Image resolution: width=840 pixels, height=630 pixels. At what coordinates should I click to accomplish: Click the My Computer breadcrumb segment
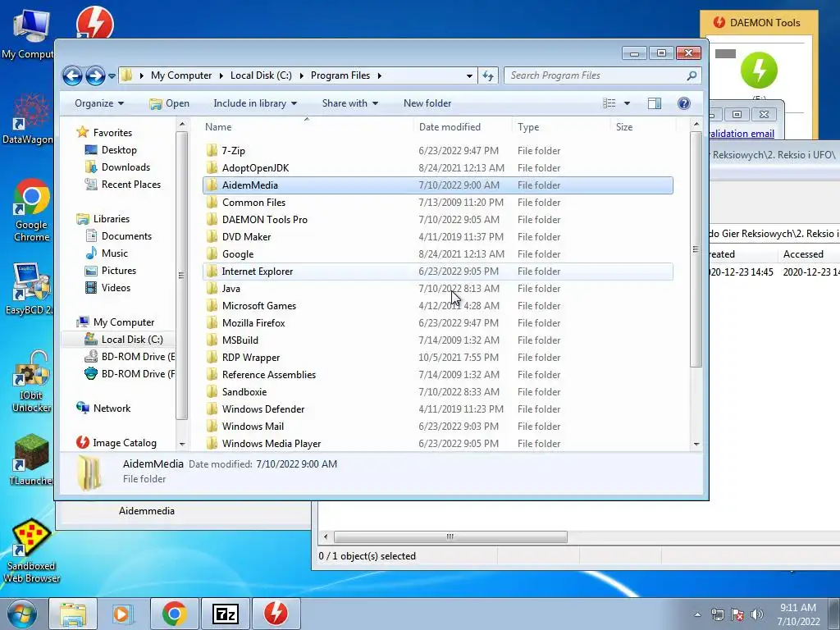pyautogui.click(x=181, y=75)
